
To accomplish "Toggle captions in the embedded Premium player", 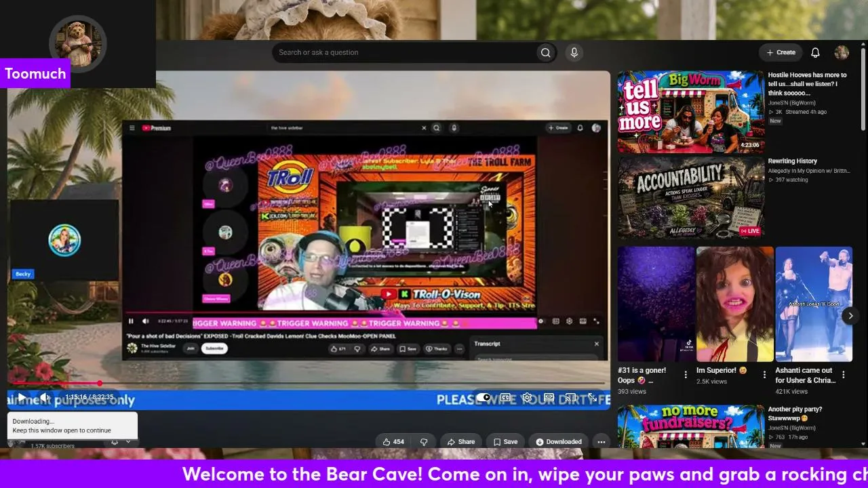I will pyautogui.click(x=556, y=321).
